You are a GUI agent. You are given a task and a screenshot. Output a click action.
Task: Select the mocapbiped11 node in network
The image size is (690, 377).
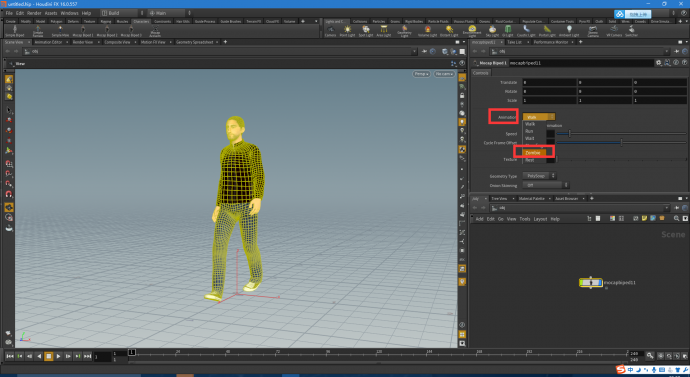click(591, 283)
